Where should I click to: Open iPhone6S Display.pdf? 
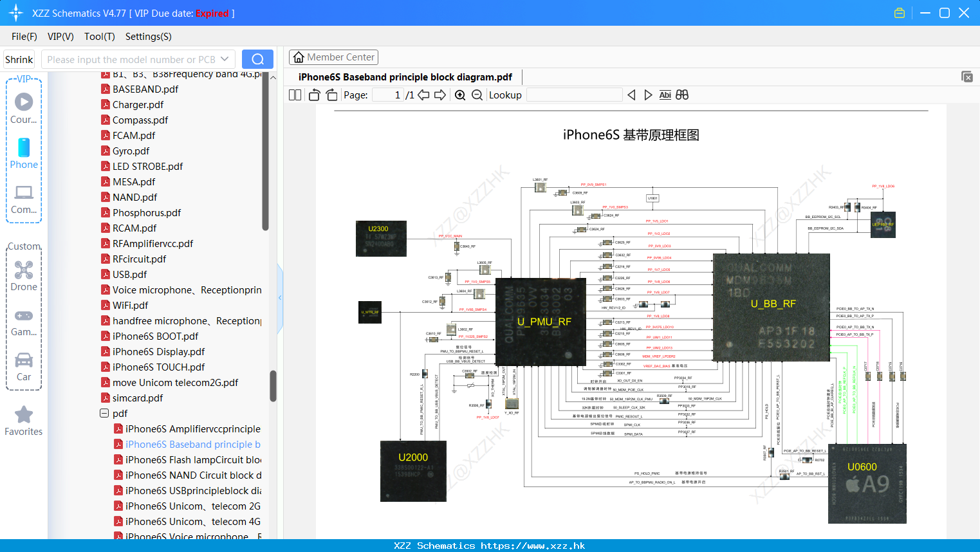click(x=158, y=352)
